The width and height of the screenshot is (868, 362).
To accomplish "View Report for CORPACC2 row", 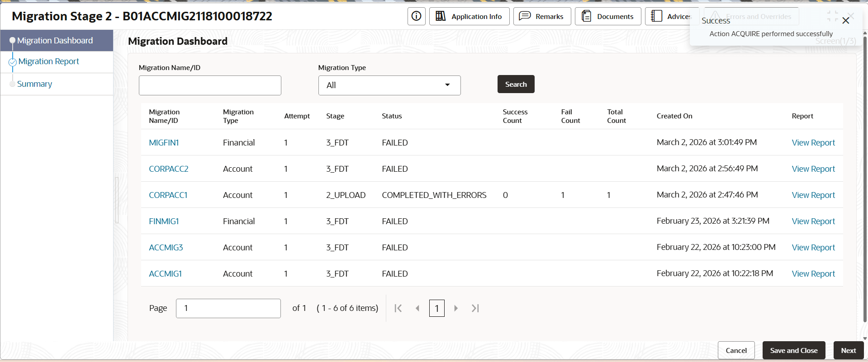I will pos(813,169).
